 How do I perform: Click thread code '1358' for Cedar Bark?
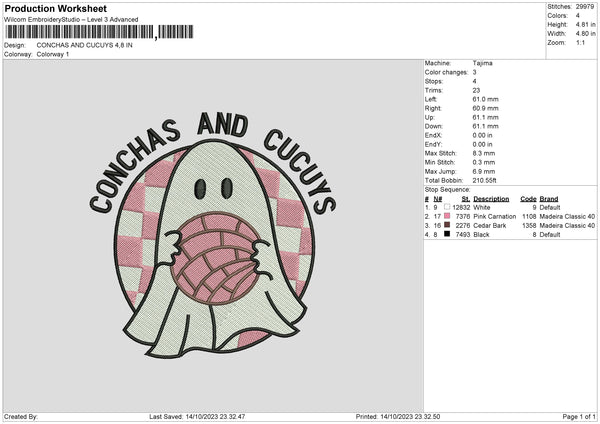[529, 226]
